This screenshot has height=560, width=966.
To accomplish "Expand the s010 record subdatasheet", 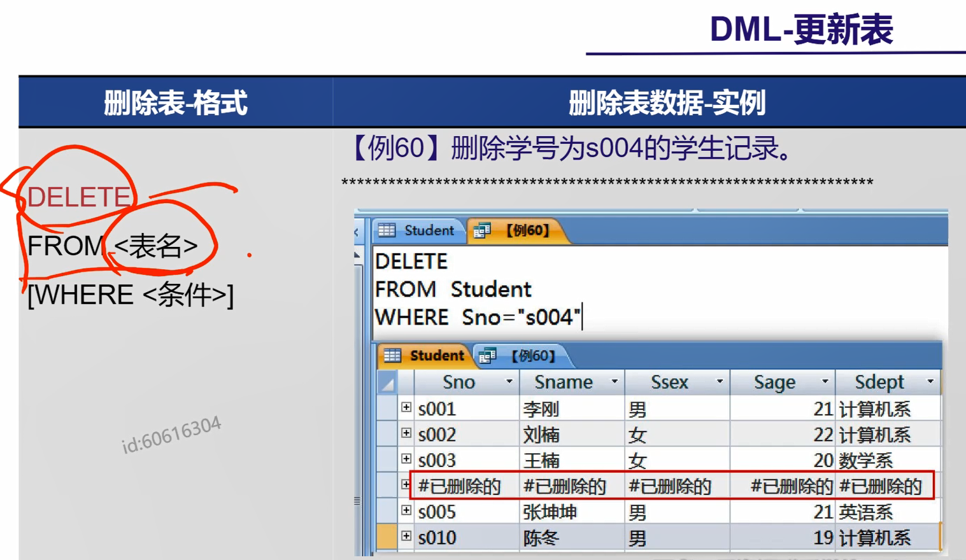I will click(x=406, y=536).
